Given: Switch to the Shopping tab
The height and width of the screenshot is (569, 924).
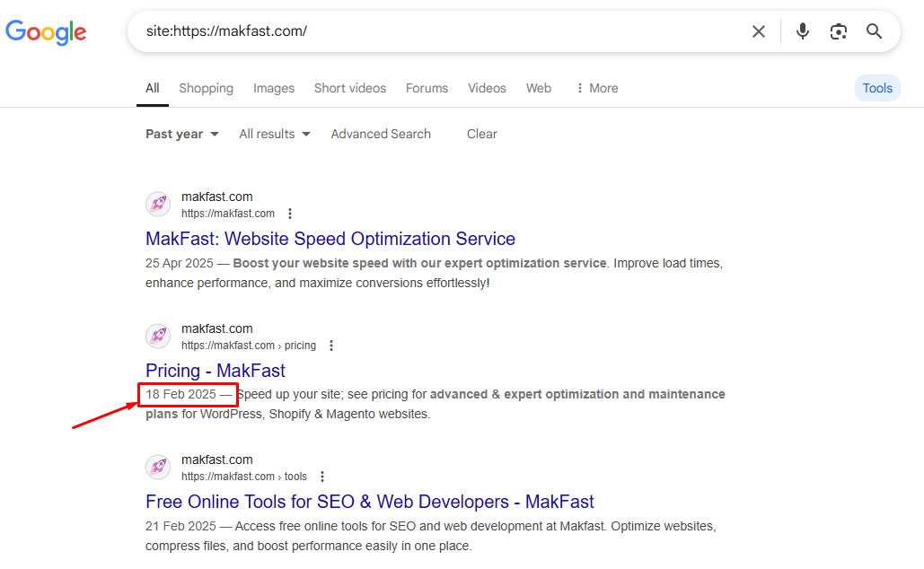Looking at the screenshot, I should coord(206,88).
